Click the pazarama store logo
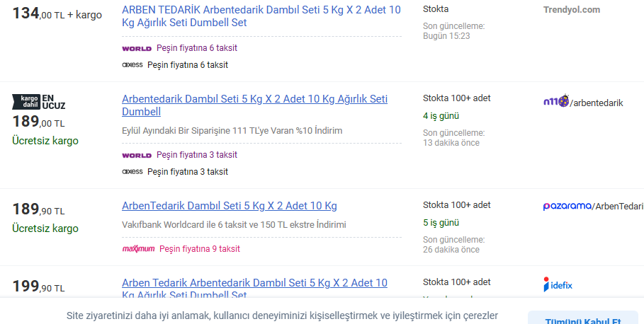 [x=567, y=206]
